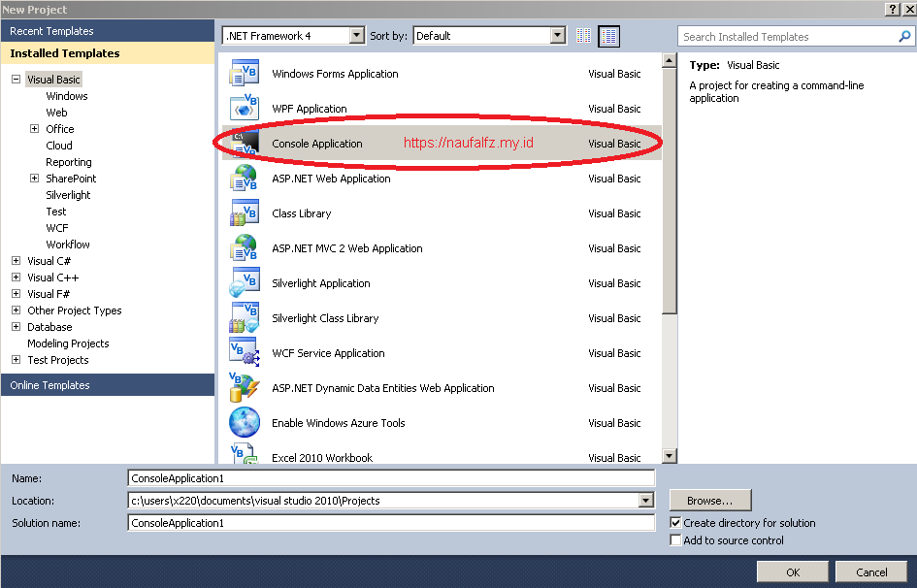Click the template list scrollbar thumb

[x=669, y=192]
